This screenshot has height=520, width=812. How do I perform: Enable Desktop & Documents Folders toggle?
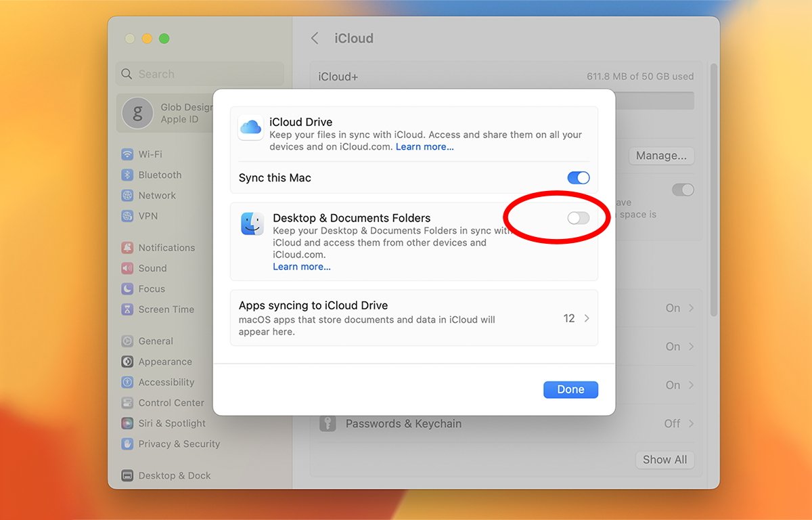(x=579, y=218)
